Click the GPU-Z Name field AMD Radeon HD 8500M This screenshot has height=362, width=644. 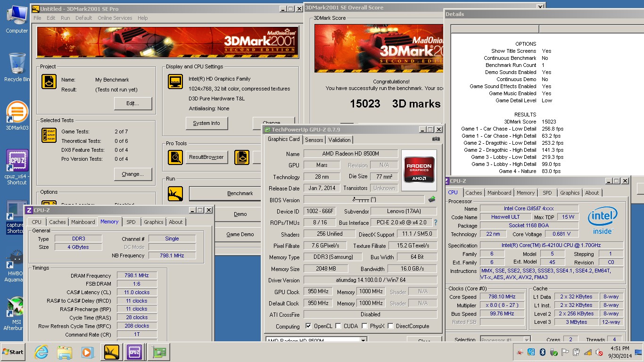(x=350, y=154)
